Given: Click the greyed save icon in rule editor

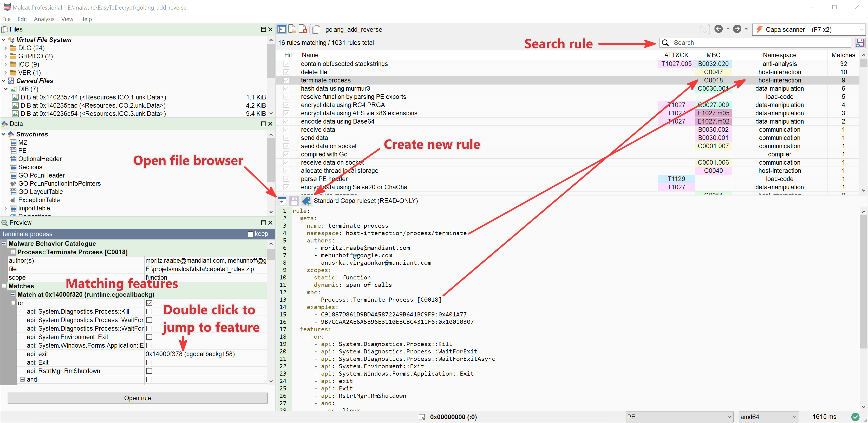Looking at the screenshot, I should pos(294,201).
